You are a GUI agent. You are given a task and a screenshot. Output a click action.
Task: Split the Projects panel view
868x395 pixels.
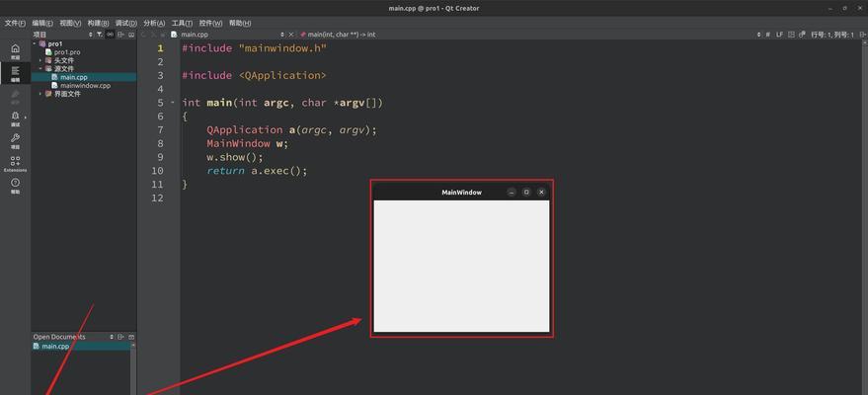click(120, 35)
